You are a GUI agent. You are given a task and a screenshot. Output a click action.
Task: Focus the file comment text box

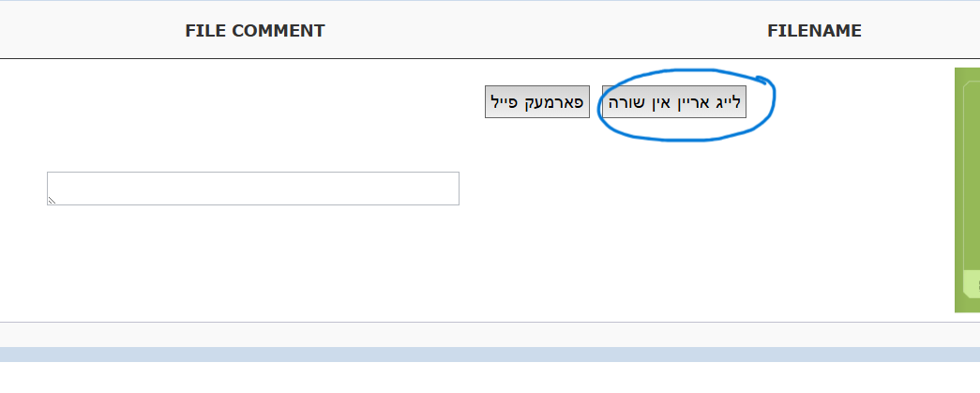point(253,188)
